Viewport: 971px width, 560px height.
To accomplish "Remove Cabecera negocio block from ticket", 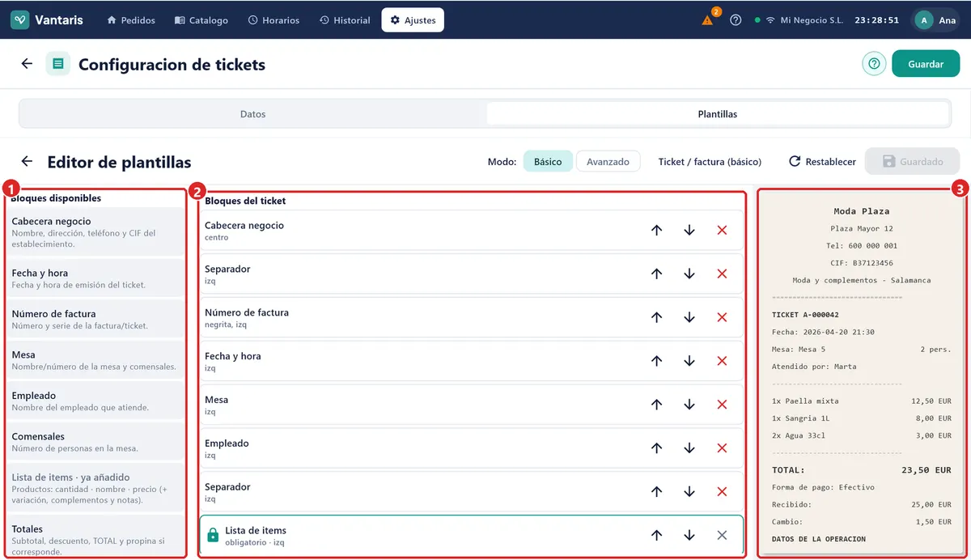I will (x=722, y=231).
